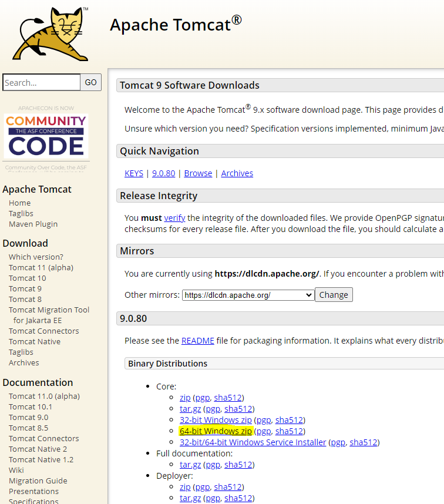Screen dimensions: 444x504
Task: Open Tomcat 11.0 (alpha) documentation
Action: pos(44,397)
